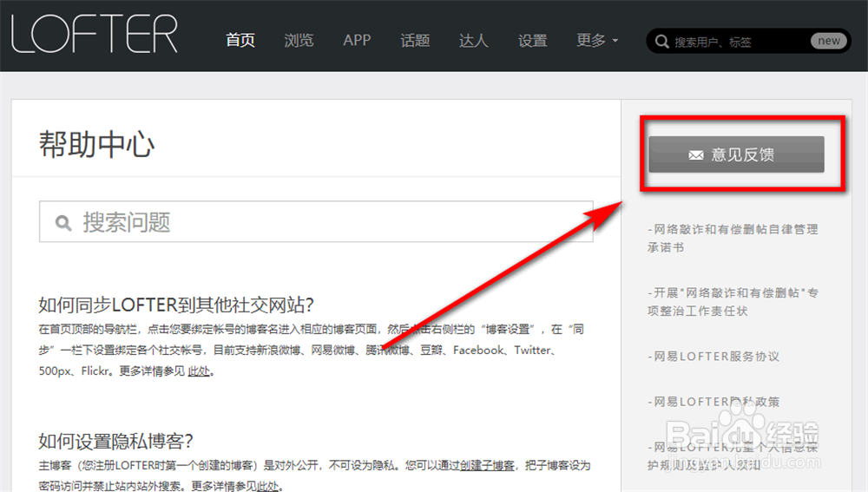Click 此处 link after Flickr sync text
The height and width of the screenshot is (492, 868).
click(199, 371)
